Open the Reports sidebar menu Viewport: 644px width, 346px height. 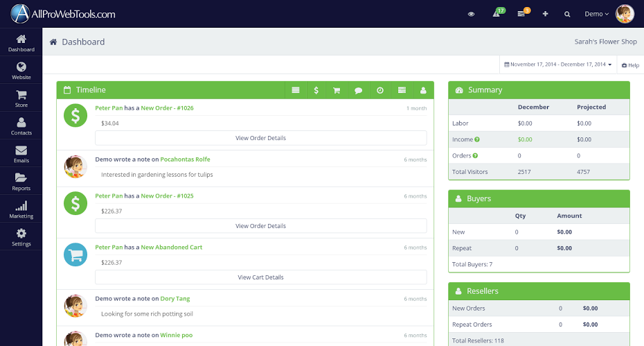pos(21,182)
